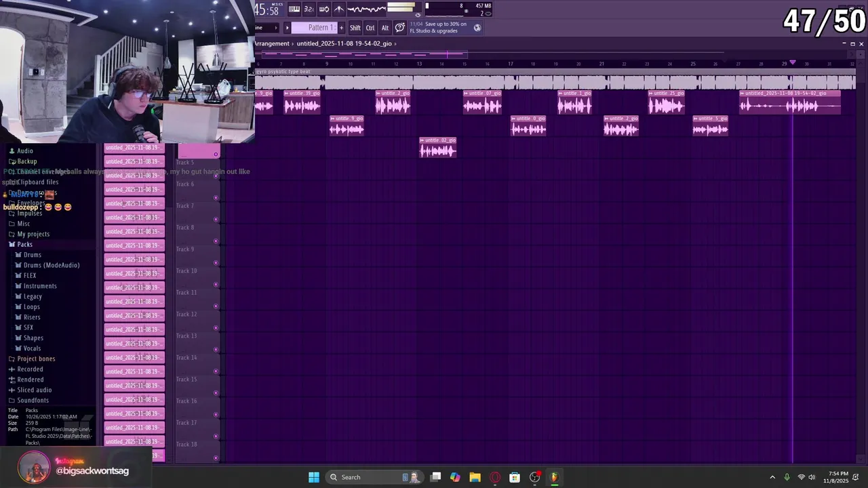The image size is (868, 488).
Task: Open Microsoft Store from the taskbar
Action: (x=515, y=477)
